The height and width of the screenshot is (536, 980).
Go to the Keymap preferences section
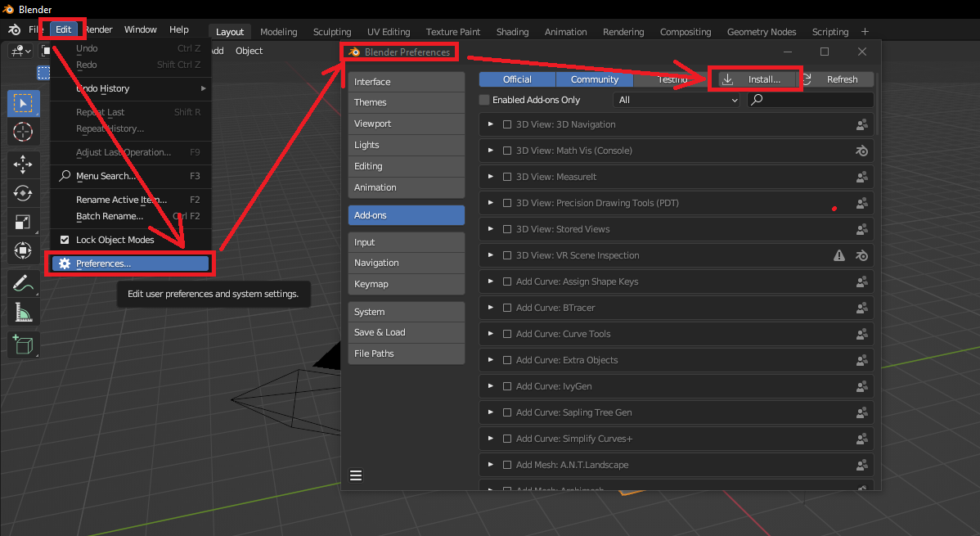pyautogui.click(x=407, y=284)
